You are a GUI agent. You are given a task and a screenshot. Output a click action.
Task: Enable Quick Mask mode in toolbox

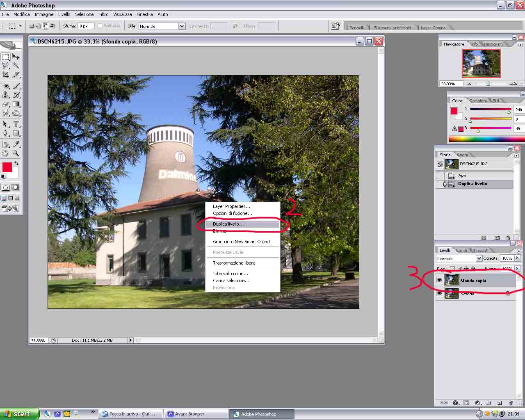click(16, 187)
